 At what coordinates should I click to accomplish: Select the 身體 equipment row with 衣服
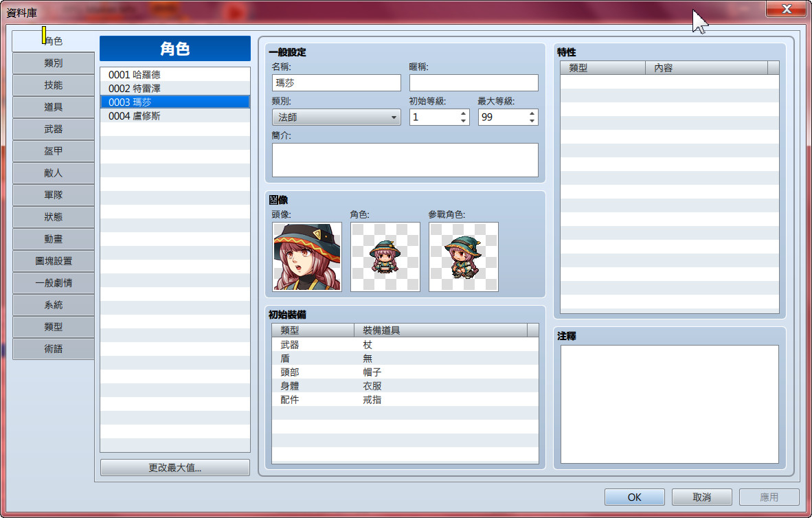click(x=405, y=386)
